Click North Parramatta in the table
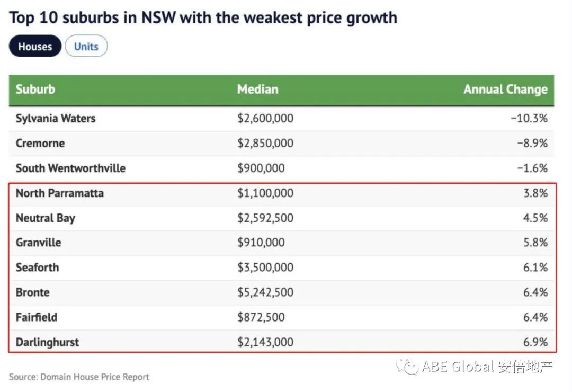Screen dimensions: 572x392 [60, 193]
